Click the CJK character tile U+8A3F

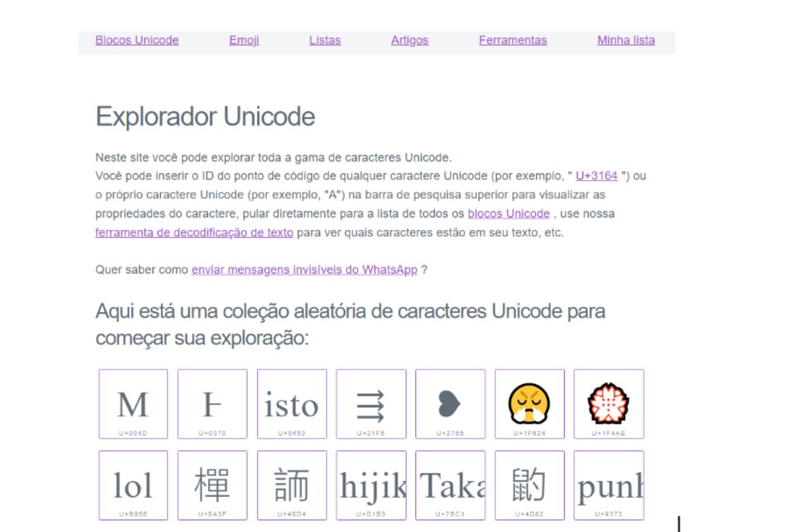click(x=213, y=484)
